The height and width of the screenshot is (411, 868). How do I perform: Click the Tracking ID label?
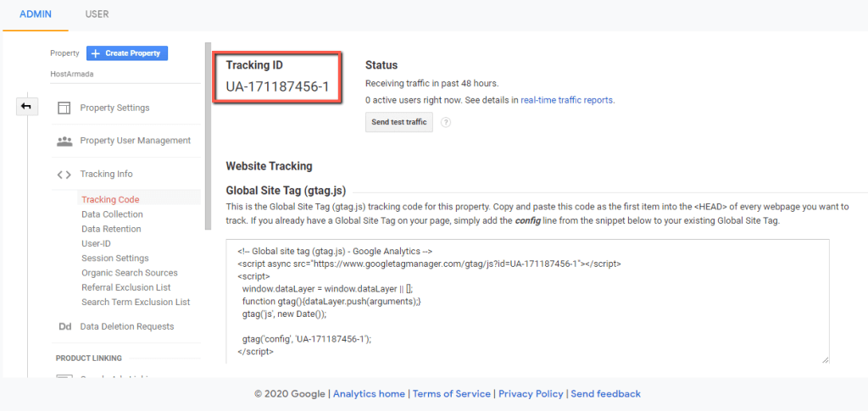point(254,65)
